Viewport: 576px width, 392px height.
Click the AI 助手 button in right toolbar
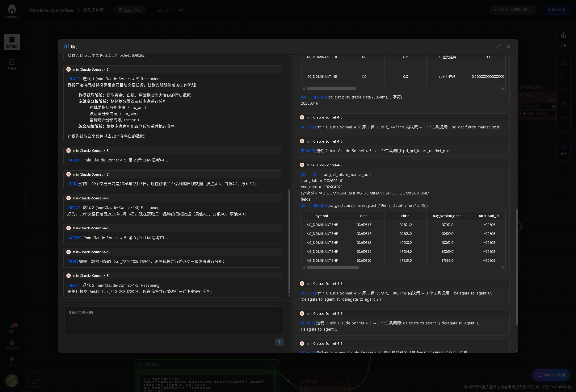(563, 149)
